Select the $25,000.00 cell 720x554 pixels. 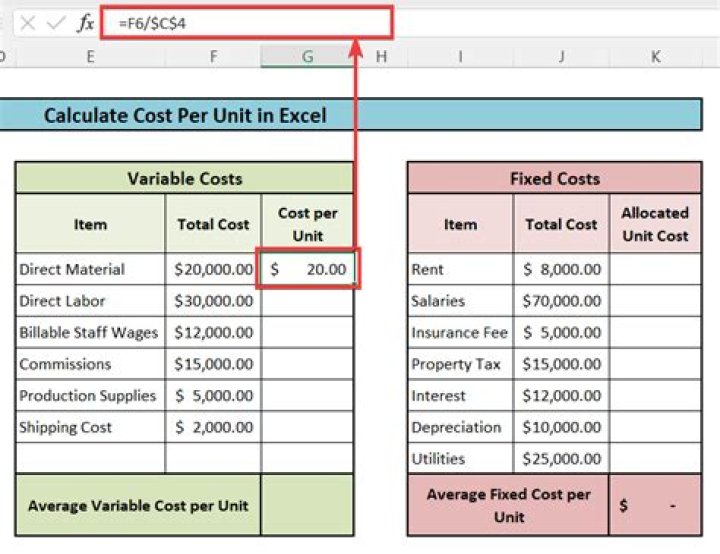561,458
